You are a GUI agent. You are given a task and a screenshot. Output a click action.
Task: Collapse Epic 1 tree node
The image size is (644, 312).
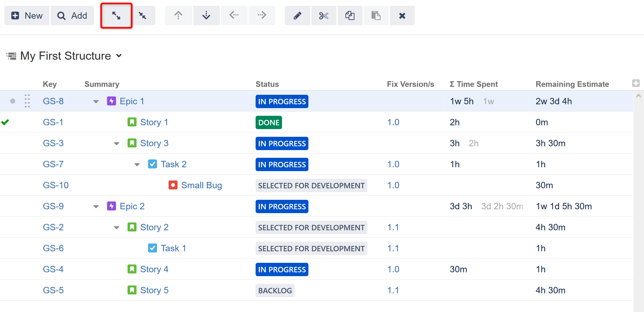pyautogui.click(x=96, y=102)
